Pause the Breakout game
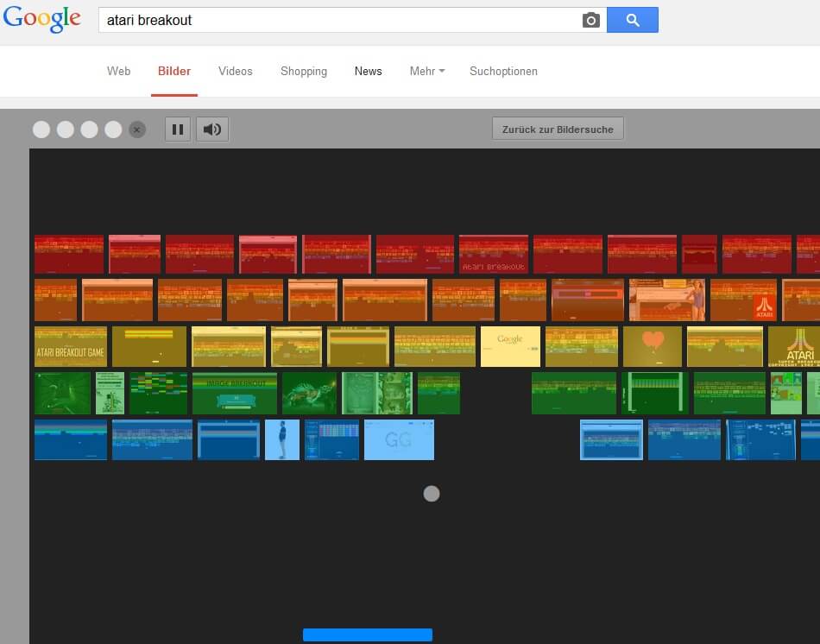 [178, 129]
